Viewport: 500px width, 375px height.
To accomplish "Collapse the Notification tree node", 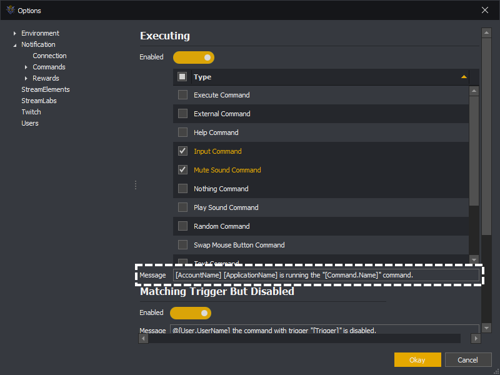I will (x=15, y=45).
